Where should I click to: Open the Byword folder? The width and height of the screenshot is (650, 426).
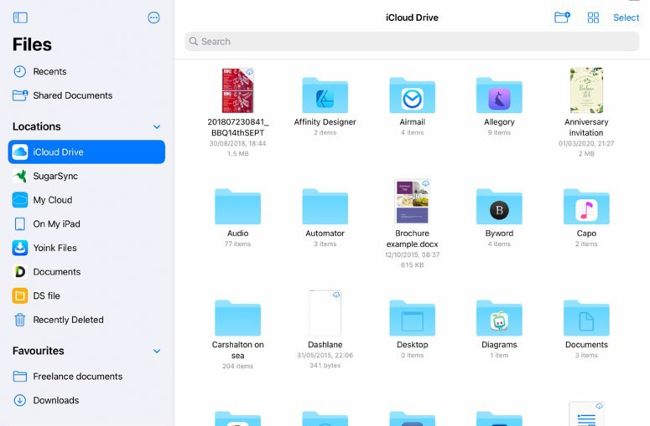(499, 207)
